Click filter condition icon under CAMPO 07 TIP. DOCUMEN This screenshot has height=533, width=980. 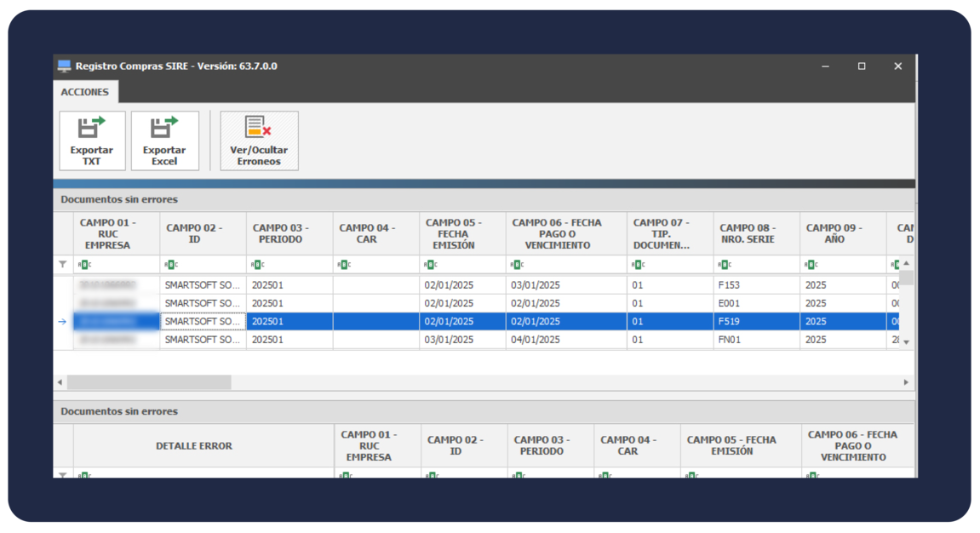638,265
